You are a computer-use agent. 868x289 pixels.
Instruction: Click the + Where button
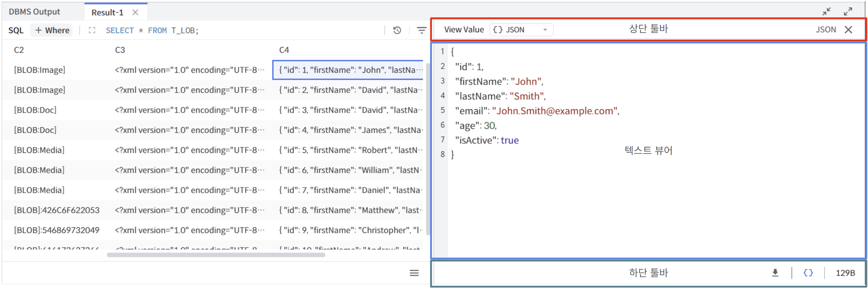click(52, 30)
